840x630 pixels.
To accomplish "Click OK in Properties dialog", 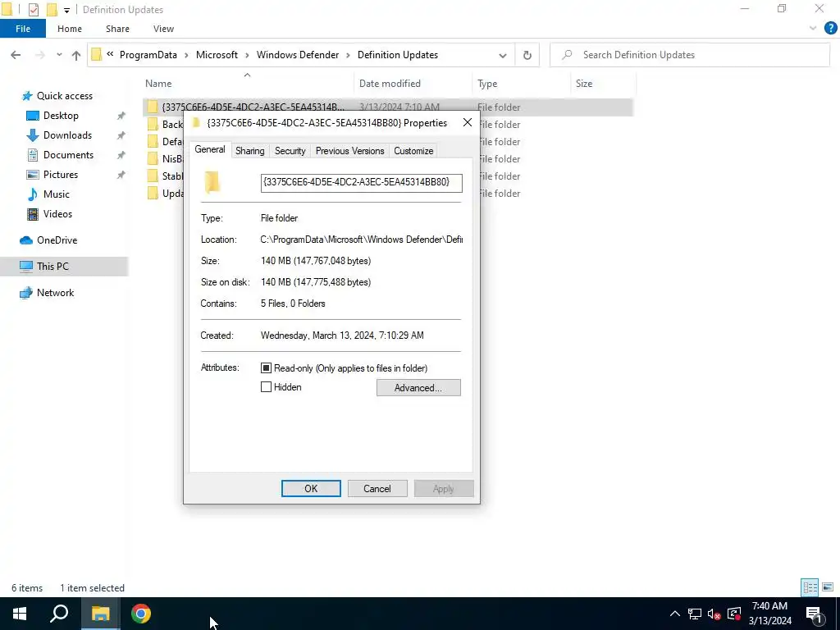I will coord(311,489).
